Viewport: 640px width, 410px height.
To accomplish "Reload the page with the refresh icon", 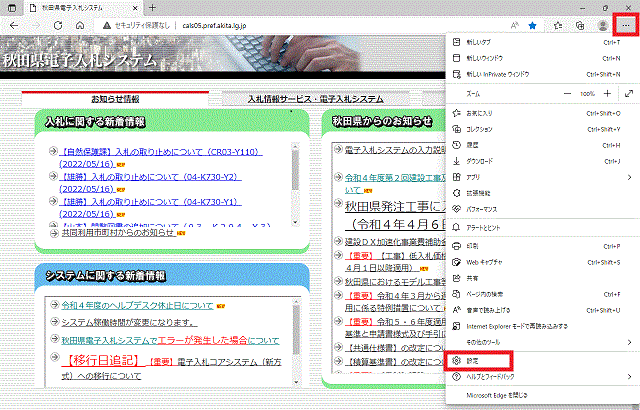I will pos(58,24).
